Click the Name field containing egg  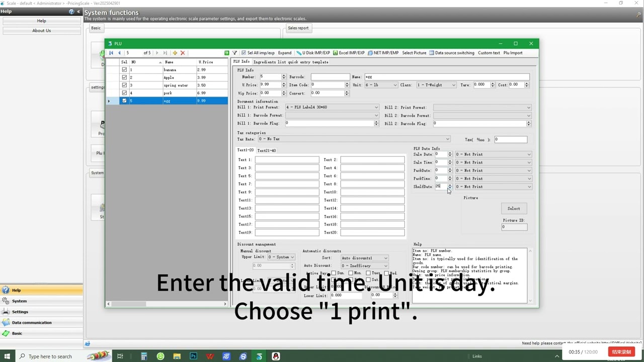(447, 77)
